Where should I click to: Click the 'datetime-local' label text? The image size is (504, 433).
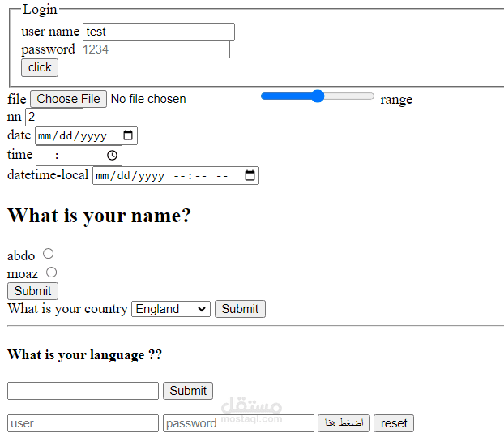point(48,175)
